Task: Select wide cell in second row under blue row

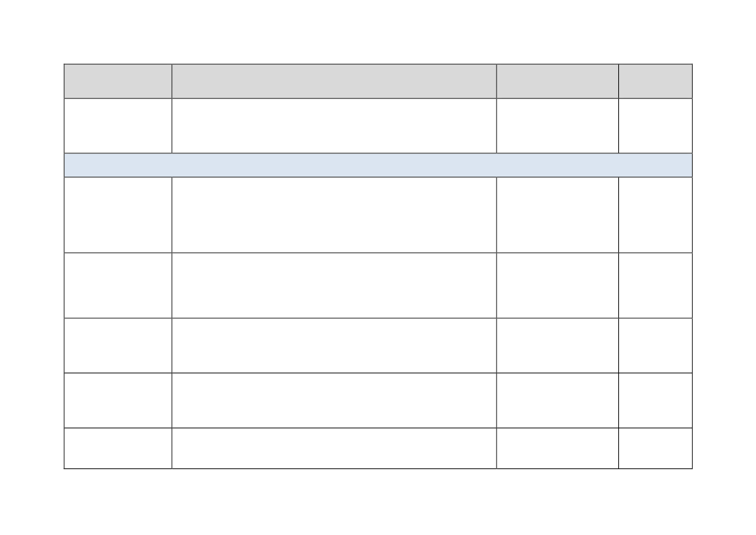Action: click(334, 285)
